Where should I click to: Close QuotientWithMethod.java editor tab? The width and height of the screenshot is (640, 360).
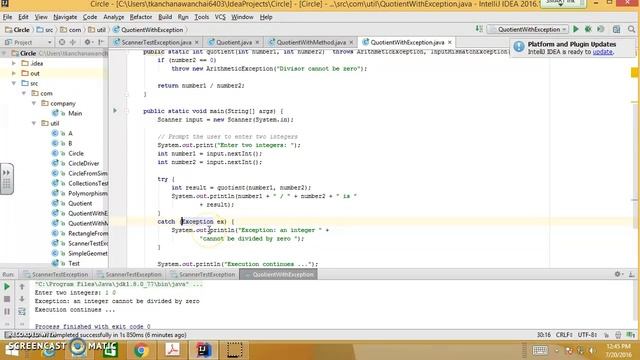pos(351,42)
